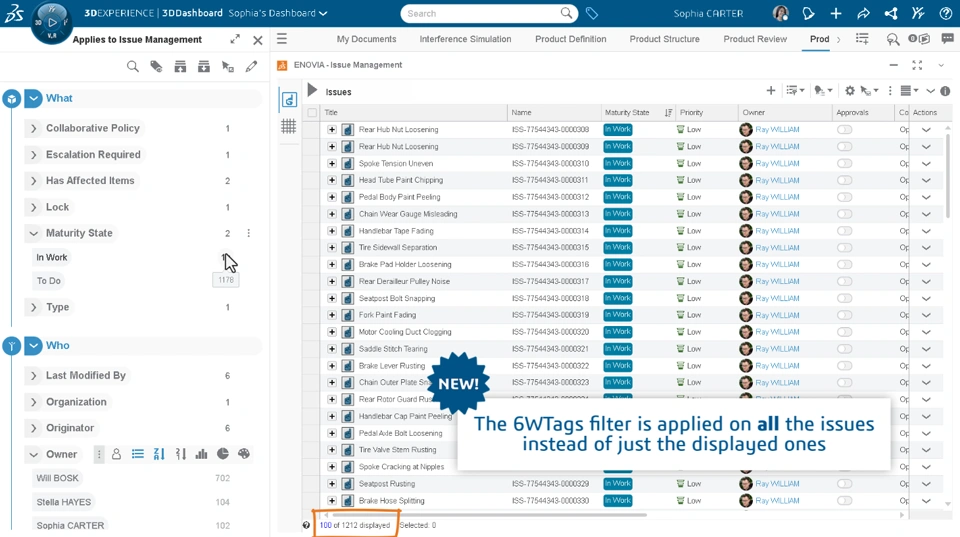The height and width of the screenshot is (537, 960).
Task: Open Ray WILLIAM link in Rear Derailleur Pulley Noise row
Action: tap(777, 281)
